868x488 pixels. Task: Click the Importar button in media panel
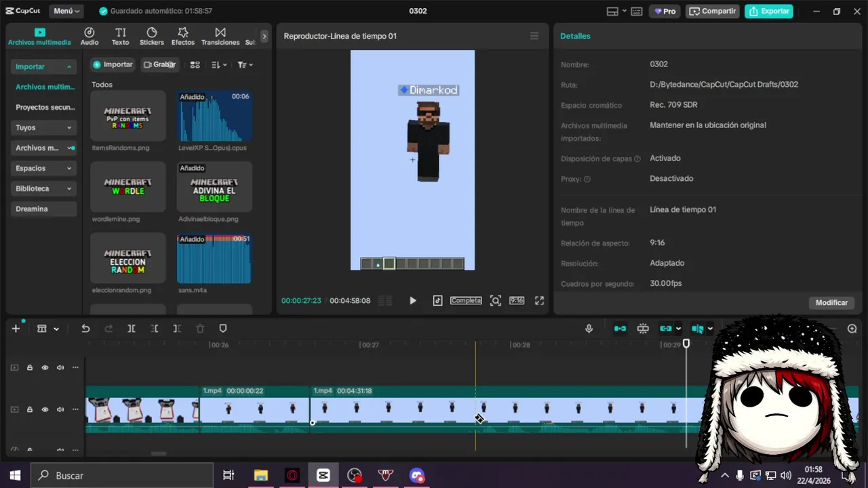point(113,64)
